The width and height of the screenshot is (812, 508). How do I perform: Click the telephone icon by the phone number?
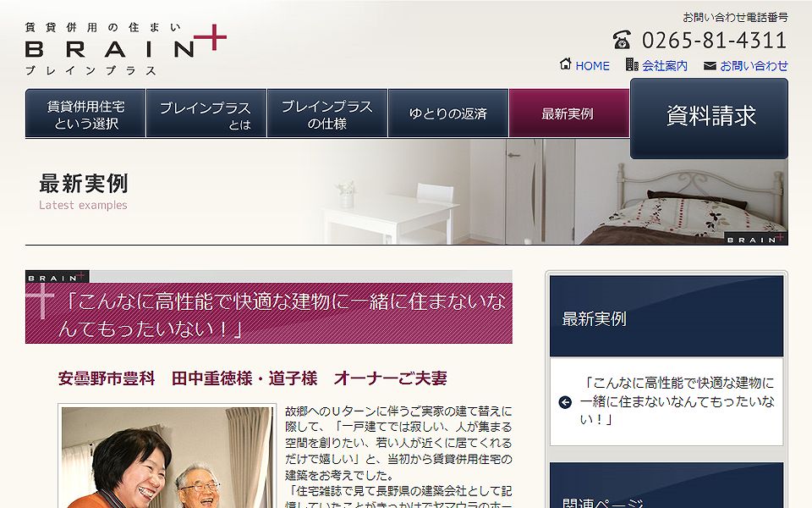click(622, 40)
